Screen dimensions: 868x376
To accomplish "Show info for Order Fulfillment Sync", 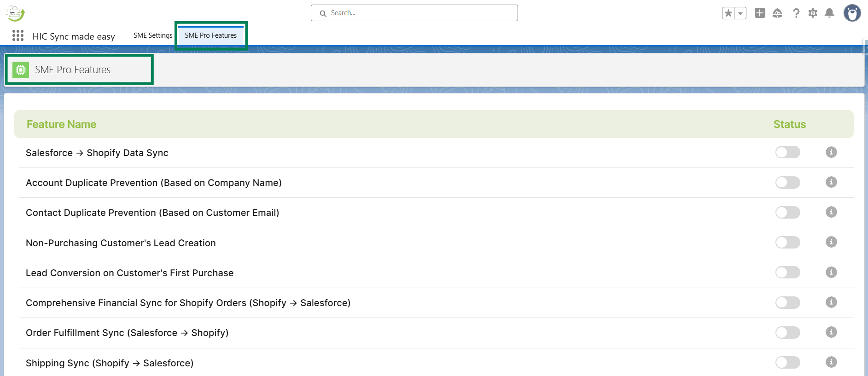I will click(x=831, y=332).
